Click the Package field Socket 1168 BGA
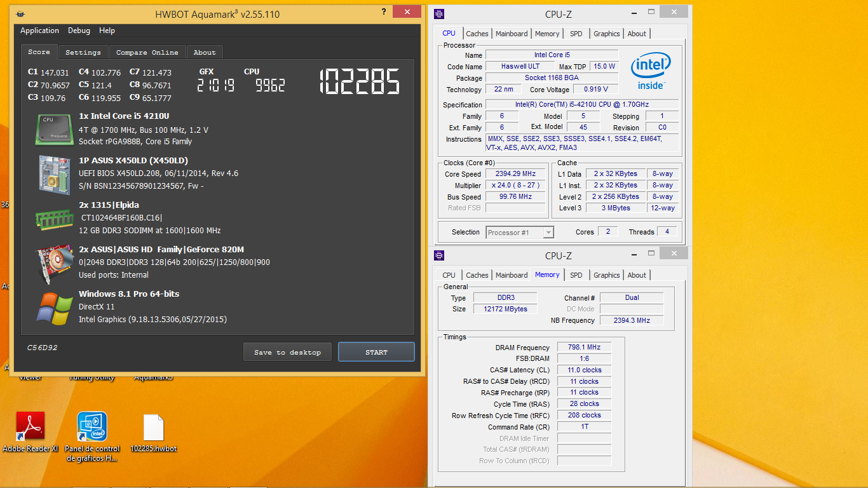868x488 pixels. pyautogui.click(x=552, y=78)
